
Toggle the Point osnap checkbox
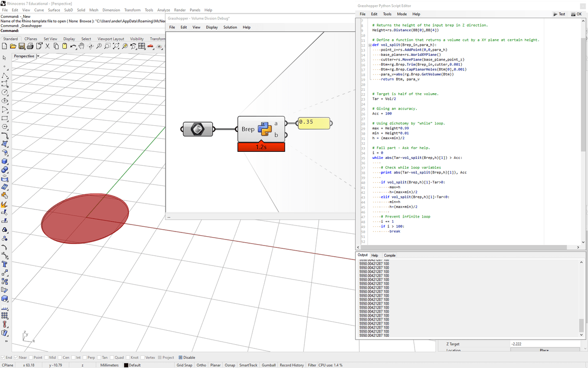pos(31,358)
